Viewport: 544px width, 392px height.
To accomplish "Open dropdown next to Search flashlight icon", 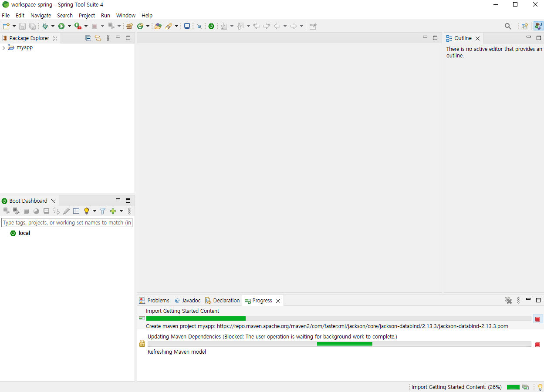I will (x=176, y=26).
